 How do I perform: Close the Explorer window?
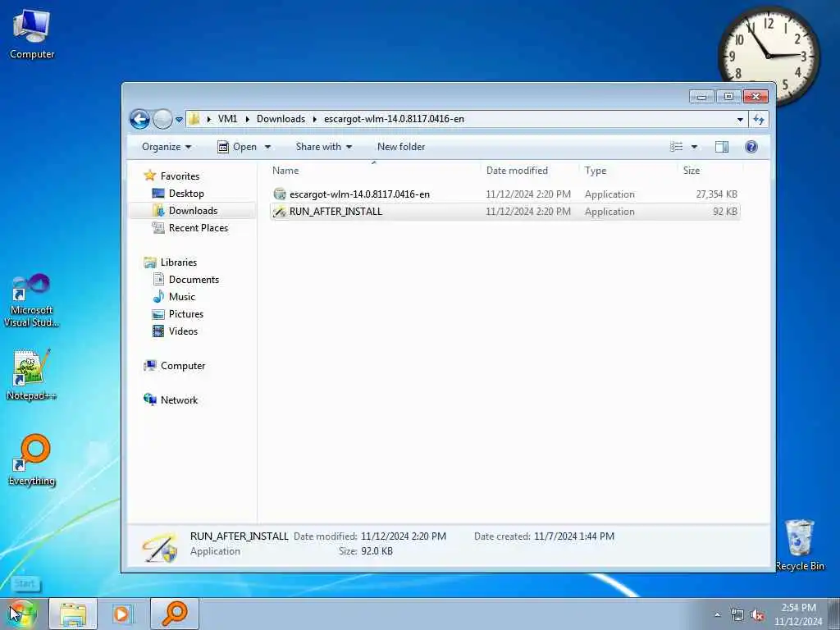(x=756, y=97)
